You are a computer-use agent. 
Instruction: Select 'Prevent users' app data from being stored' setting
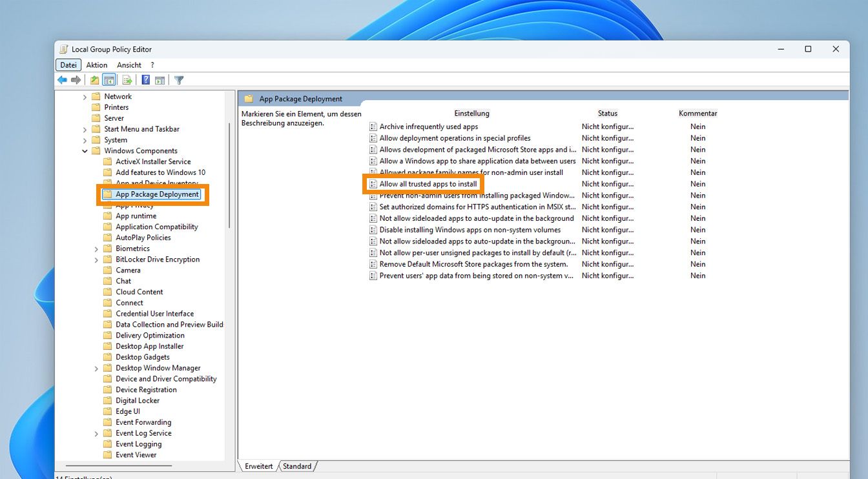(x=477, y=276)
